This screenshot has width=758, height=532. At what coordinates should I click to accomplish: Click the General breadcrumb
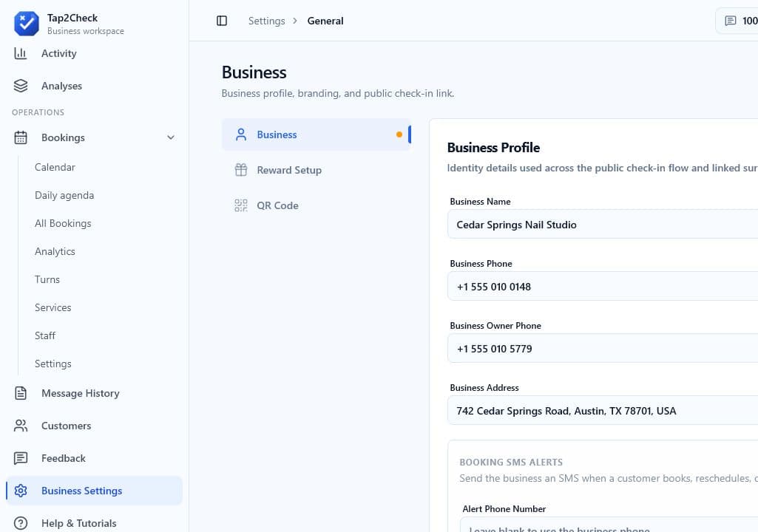(325, 21)
